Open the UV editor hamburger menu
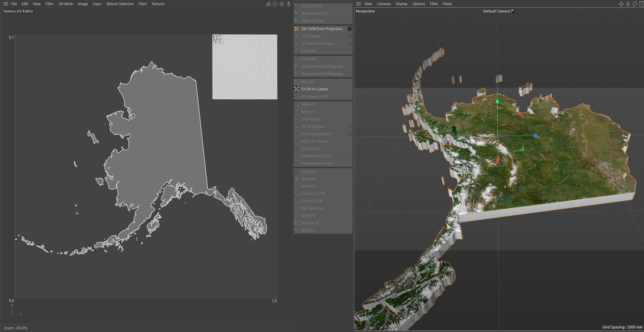644x332 pixels. (x=6, y=4)
